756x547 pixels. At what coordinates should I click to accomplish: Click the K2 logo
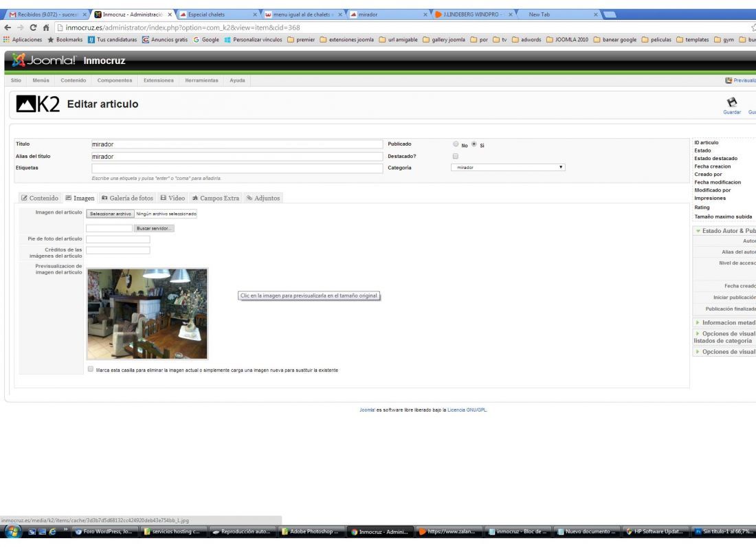point(38,104)
